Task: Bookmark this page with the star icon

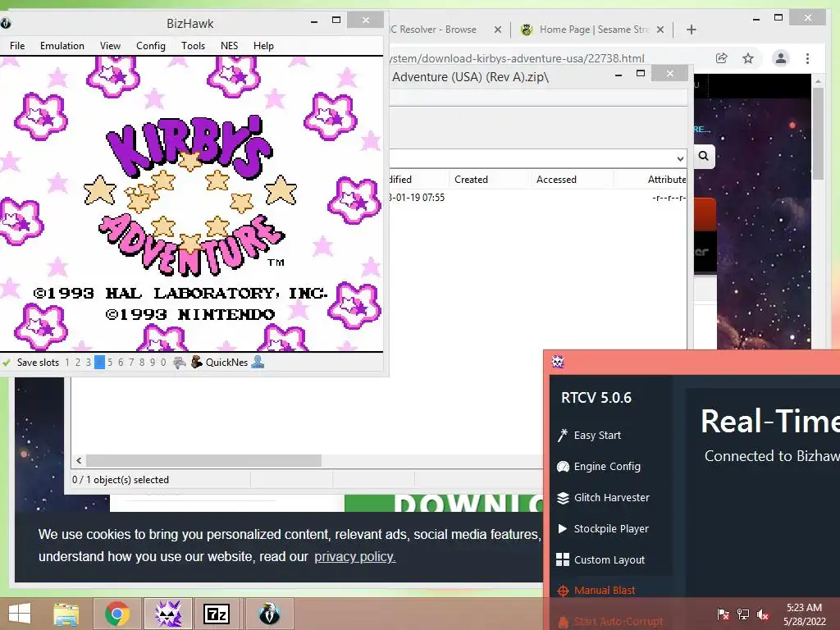Action: tap(748, 58)
